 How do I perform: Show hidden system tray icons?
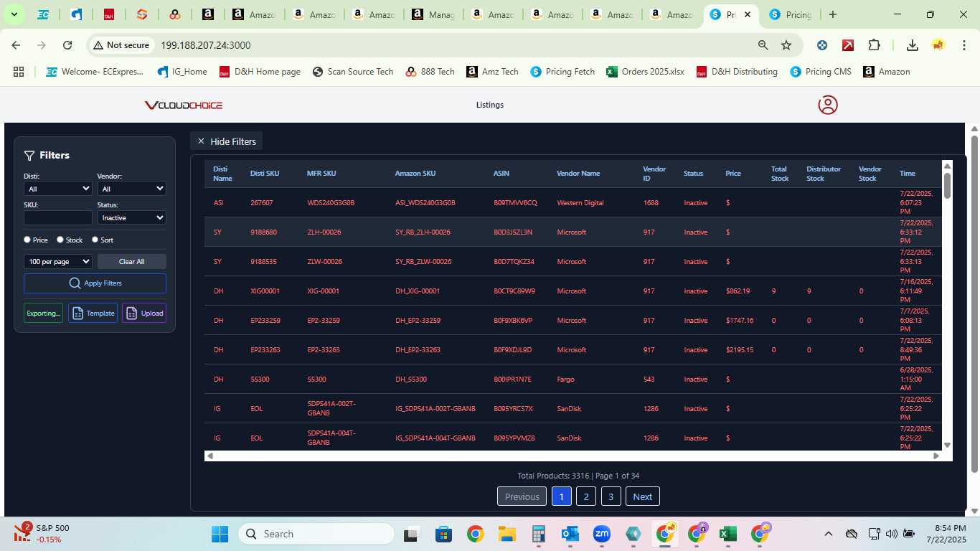[828, 534]
